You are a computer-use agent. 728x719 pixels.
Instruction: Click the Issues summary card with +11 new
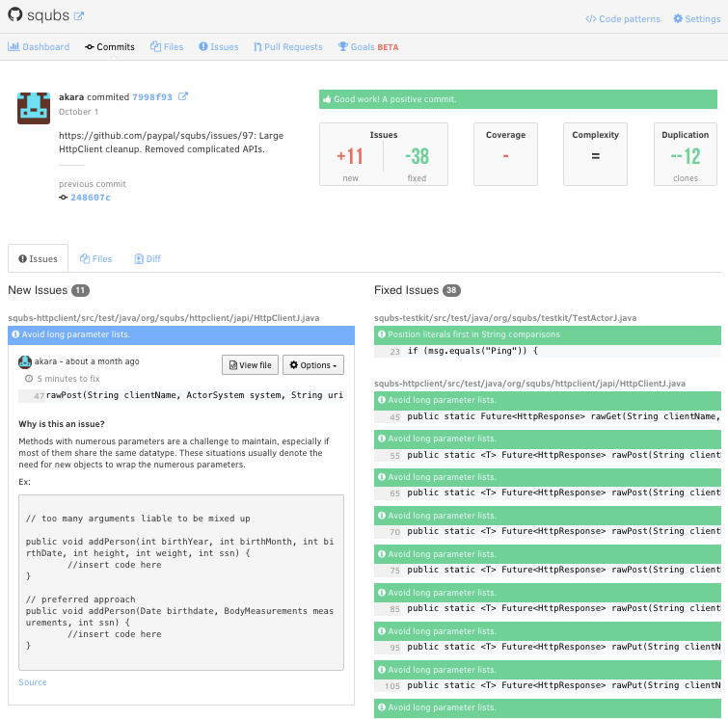click(x=384, y=154)
